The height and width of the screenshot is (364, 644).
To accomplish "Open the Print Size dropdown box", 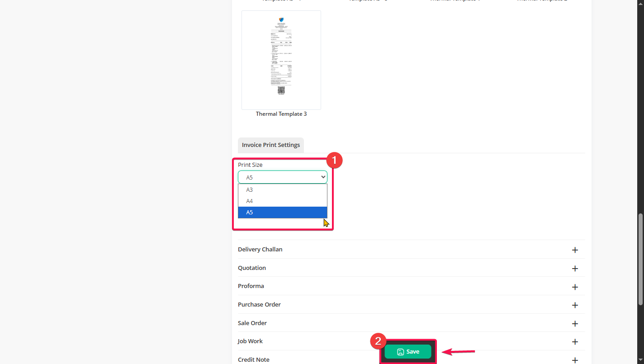I will point(282,177).
